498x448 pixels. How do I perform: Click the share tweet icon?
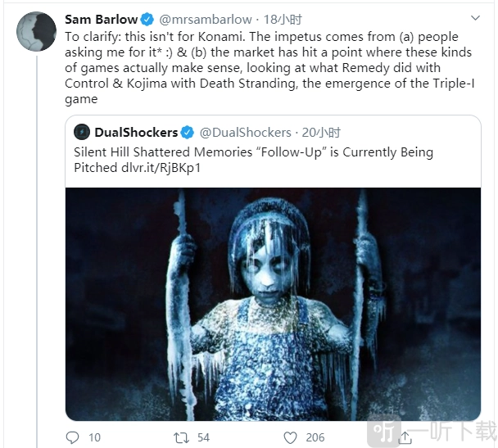pos(405,438)
